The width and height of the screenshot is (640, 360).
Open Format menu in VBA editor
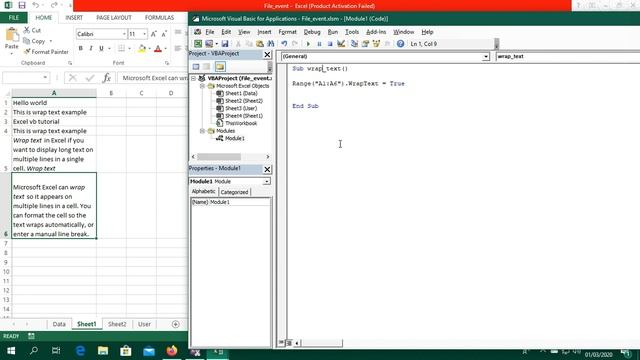pos(287,32)
